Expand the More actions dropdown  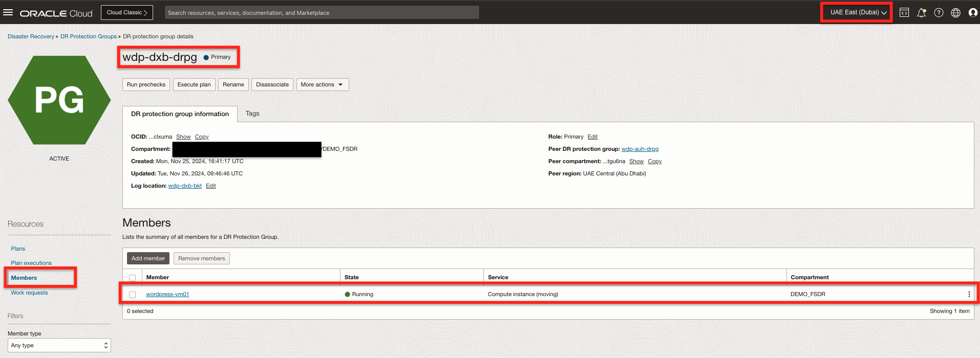323,84
